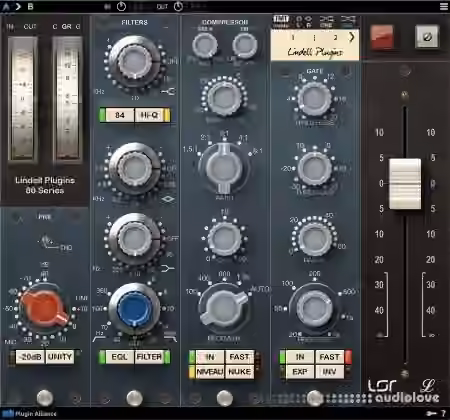
Task: Toggle the EXP button
Action: coord(300,372)
